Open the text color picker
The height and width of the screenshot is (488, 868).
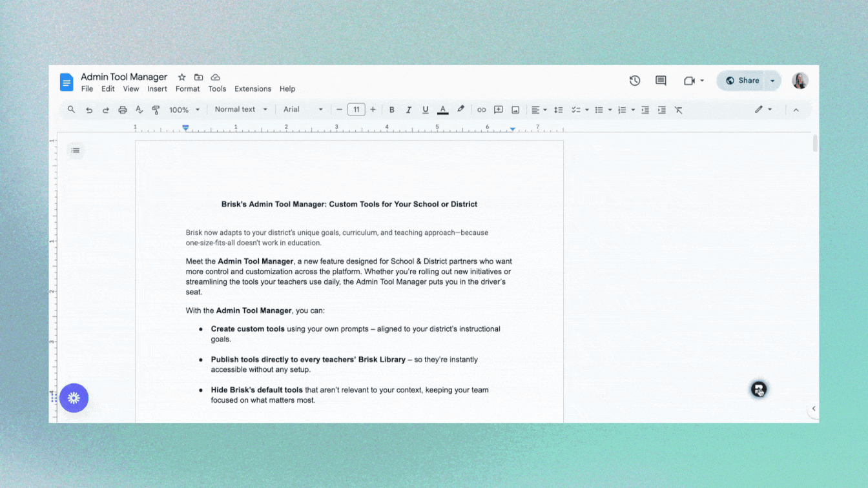pyautogui.click(x=442, y=110)
